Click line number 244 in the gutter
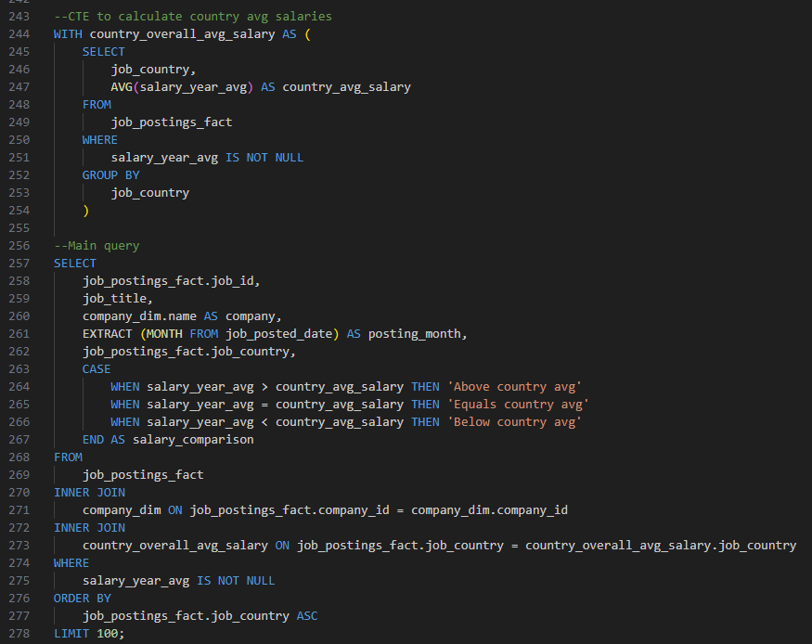 19,34
